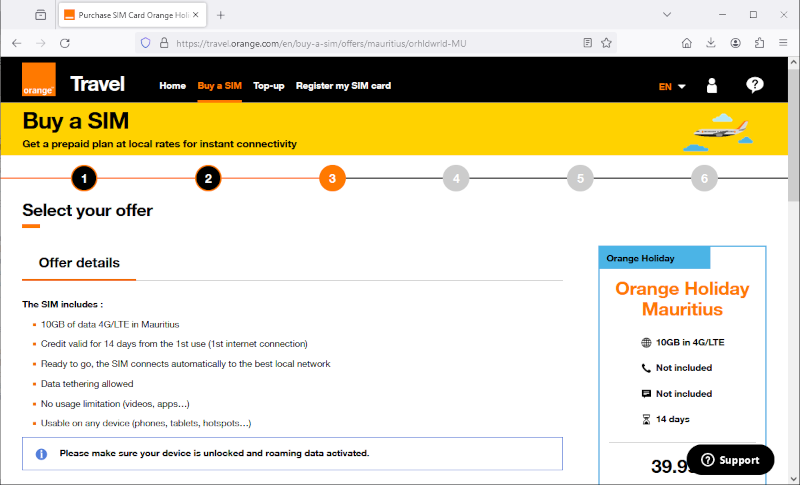
Task: Click 'Usable on any device' bullet text
Action: tap(146, 423)
